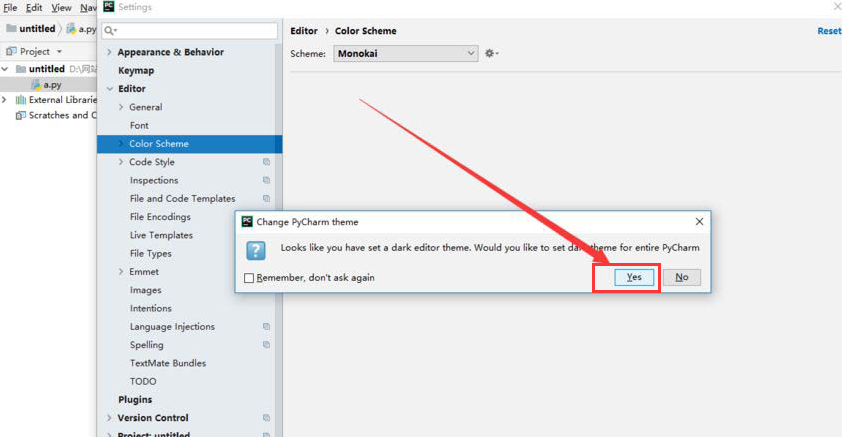The image size is (842, 437).
Task: Select Language Injections settings
Action: [172, 326]
